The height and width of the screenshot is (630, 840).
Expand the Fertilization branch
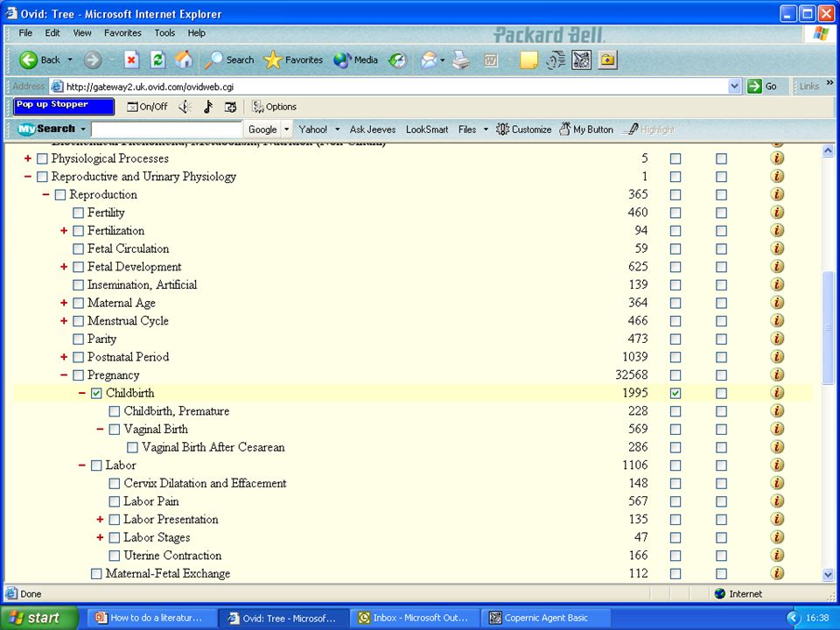[64, 230]
